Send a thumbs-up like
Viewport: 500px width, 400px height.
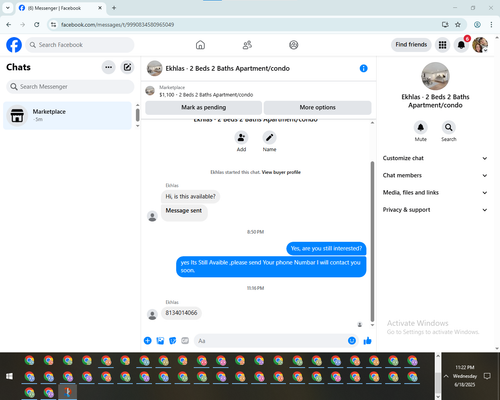pyautogui.click(x=367, y=341)
